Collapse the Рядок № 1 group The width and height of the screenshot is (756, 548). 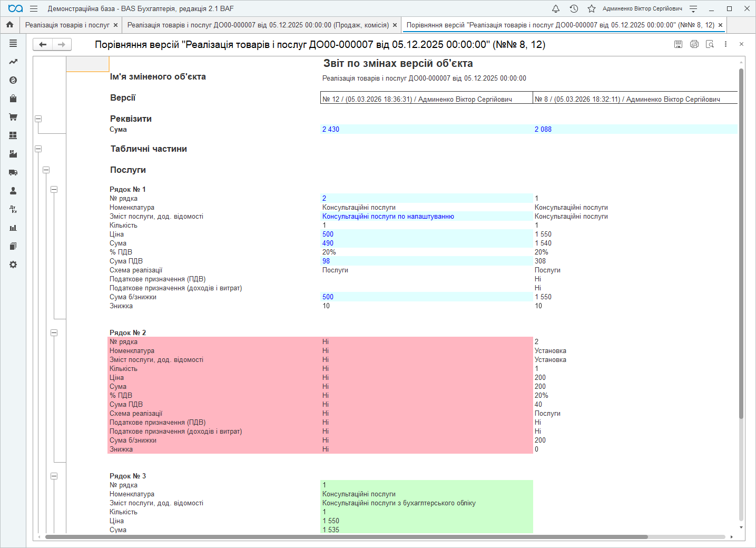pyautogui.click(x=54, y=190)
